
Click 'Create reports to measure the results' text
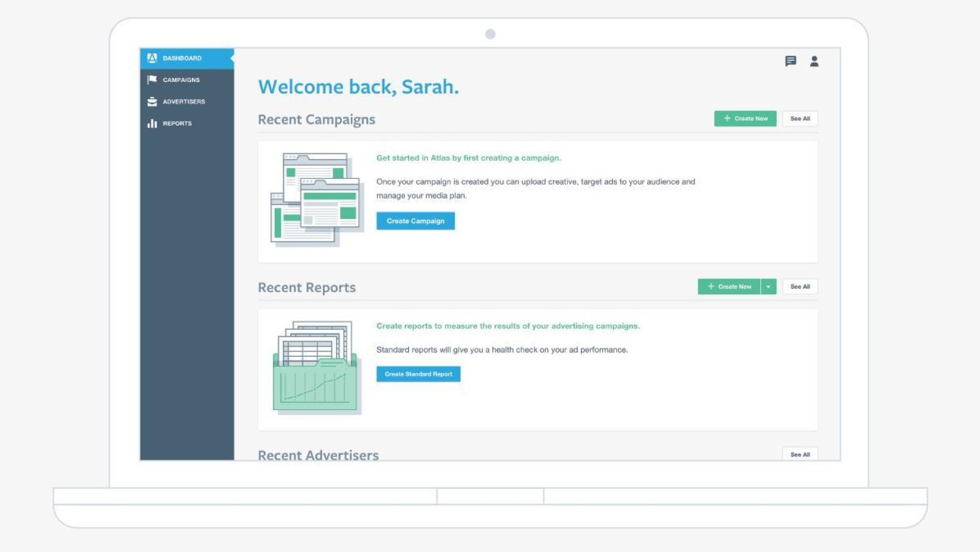[508, 326]
